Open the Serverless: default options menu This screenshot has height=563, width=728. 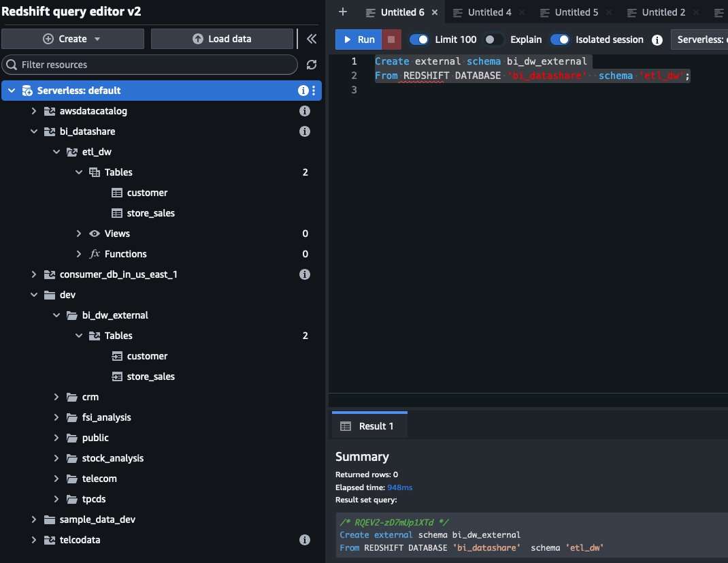(314, 91)
